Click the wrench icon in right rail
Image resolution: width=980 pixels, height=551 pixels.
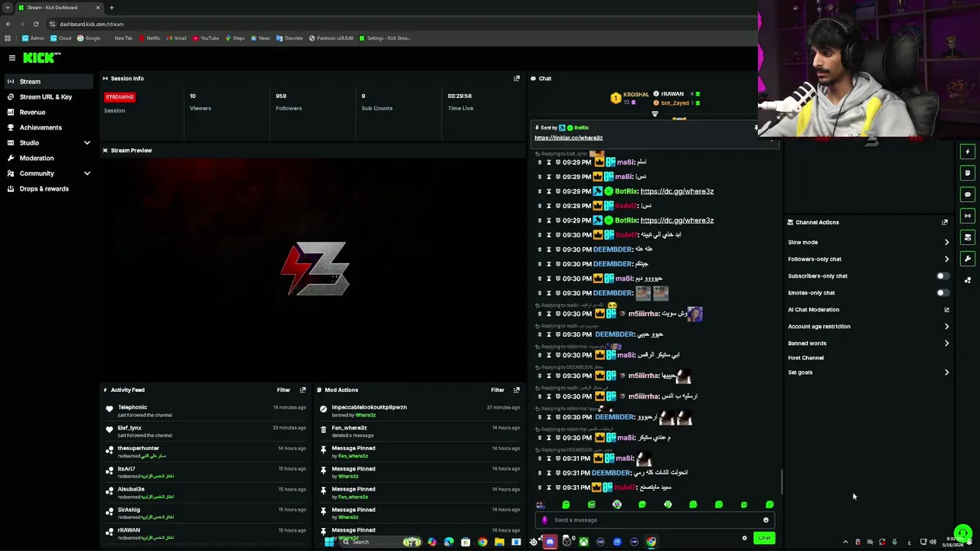[x=968, y=259]
